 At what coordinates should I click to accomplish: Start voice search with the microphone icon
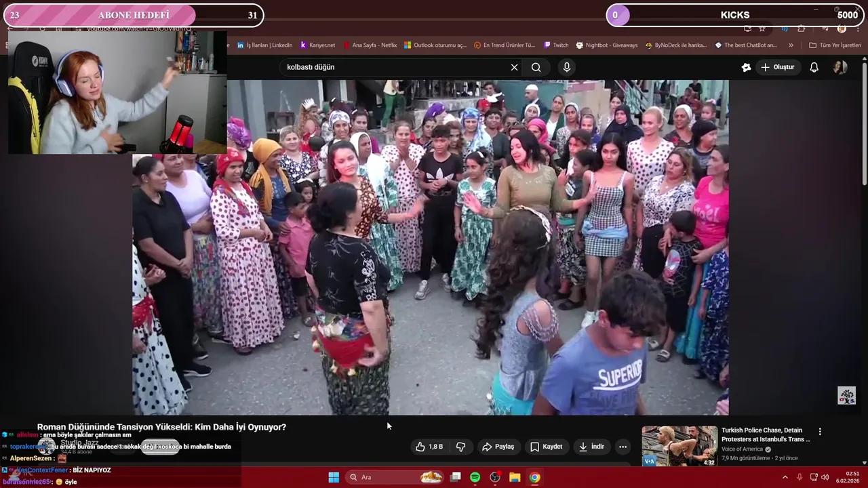click(x=567, y=67)
